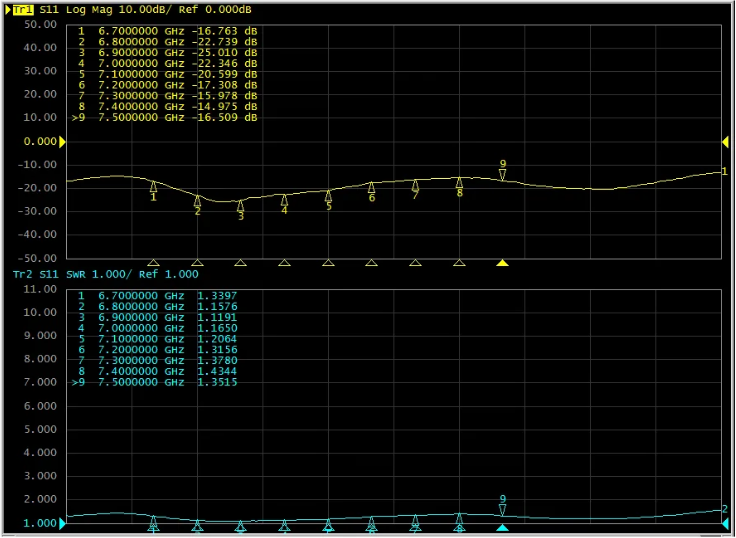The width and height of the screenshot is (736, 538).
Task: Click SWR readout 1.2064 at 7.1 GHz
Action: tap(217, 339)
